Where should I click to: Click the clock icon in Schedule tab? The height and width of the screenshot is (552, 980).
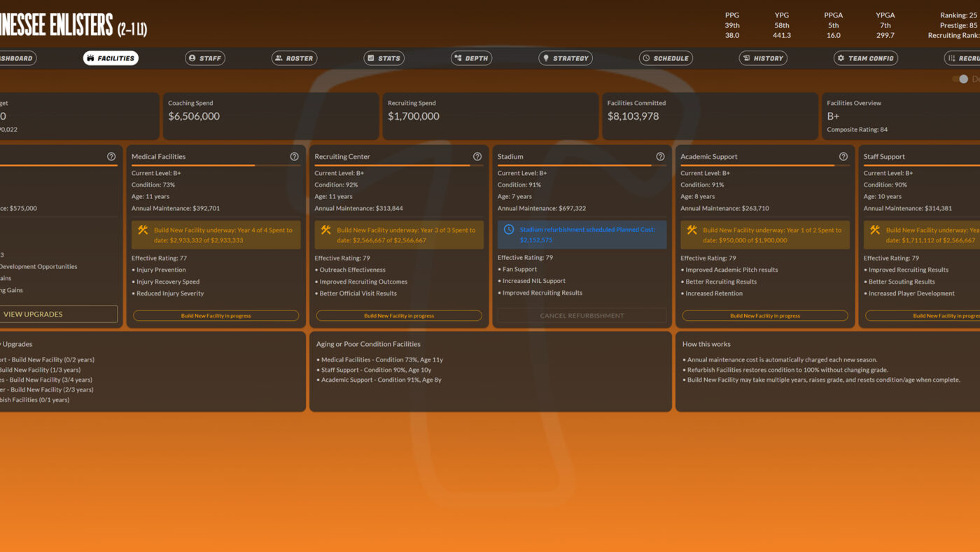pos(646,58)
